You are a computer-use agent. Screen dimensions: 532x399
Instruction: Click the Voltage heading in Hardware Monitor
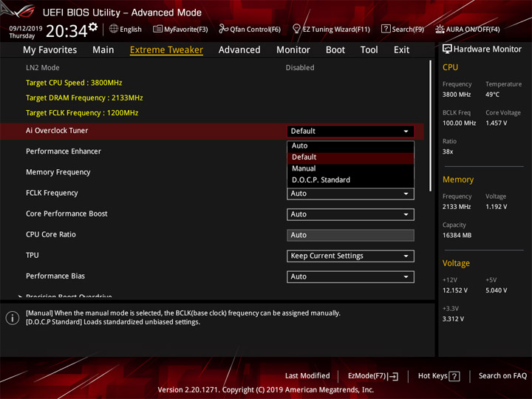(x=456, y=263)
